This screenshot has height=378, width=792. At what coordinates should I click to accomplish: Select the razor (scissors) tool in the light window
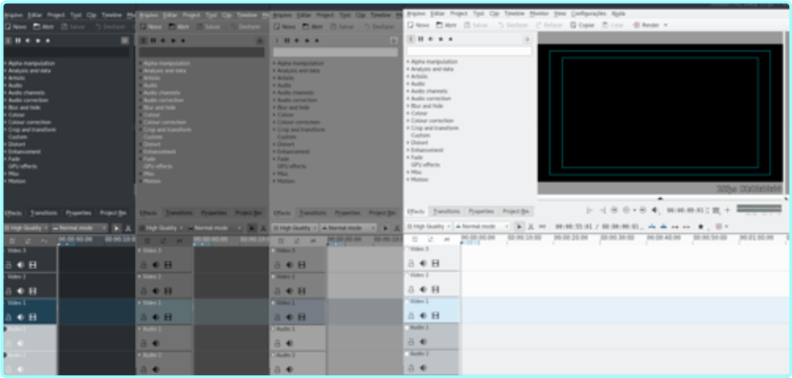pyautogui.click(x=531, y=226)
